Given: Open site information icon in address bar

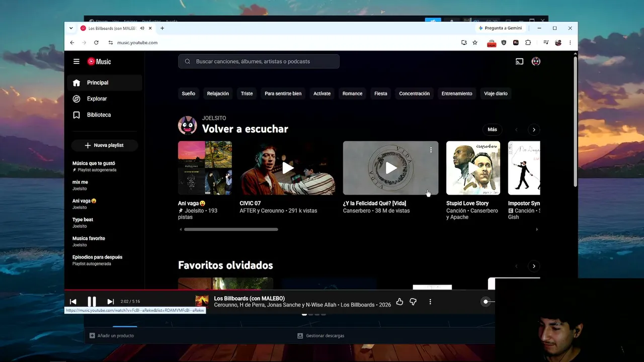Looking at the screenshot, I should (x=111, y=43).
